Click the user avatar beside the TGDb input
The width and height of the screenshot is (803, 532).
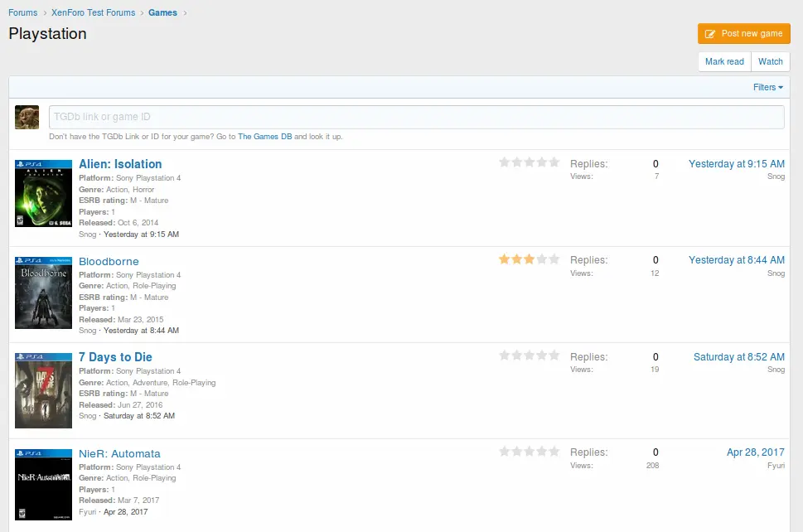[27, 118]
